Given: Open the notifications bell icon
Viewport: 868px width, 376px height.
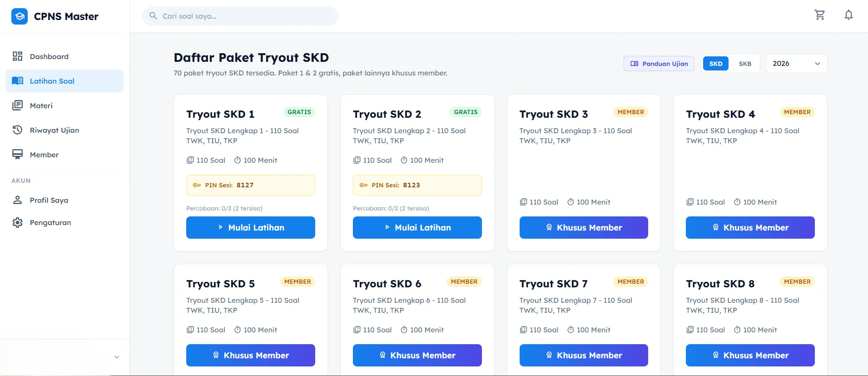Looking at the screenshot, I should click(848, 15).
